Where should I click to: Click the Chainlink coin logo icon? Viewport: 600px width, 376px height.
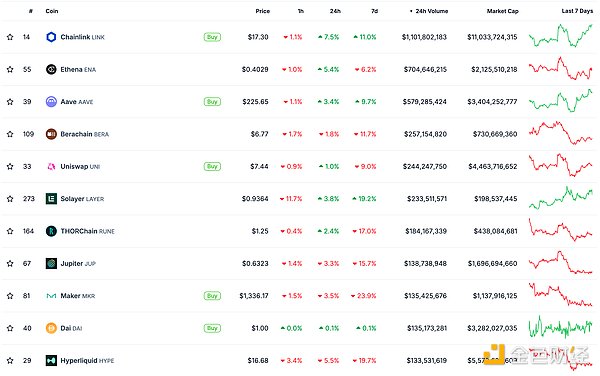point(51,37)
